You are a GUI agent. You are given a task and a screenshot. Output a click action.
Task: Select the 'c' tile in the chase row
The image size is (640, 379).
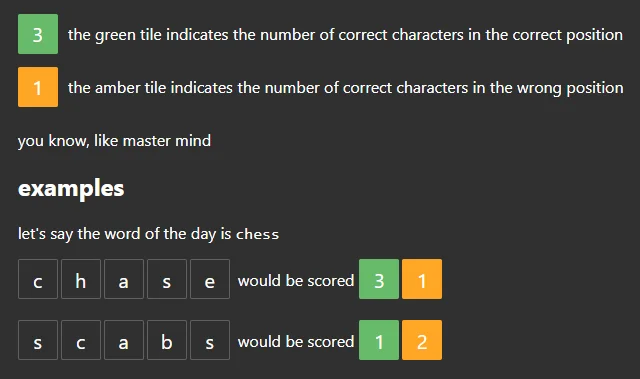point(38,279)
